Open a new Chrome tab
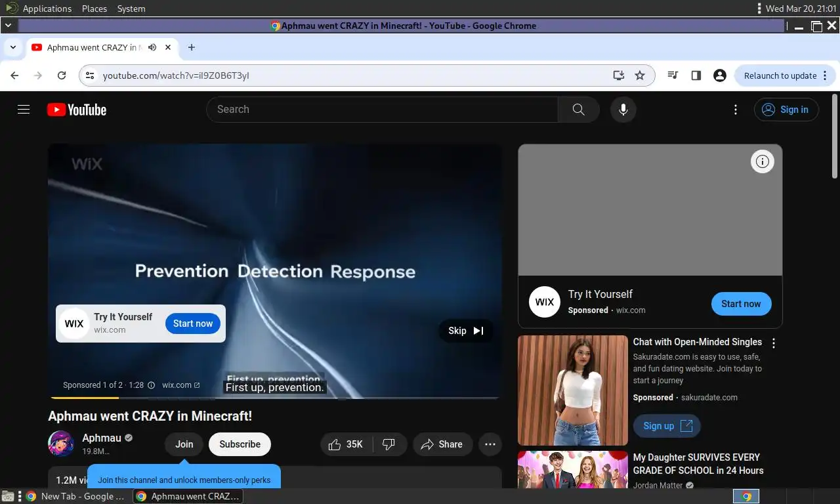Image resolution: width=840 pixels, height=504 pixels. (192, 47)
